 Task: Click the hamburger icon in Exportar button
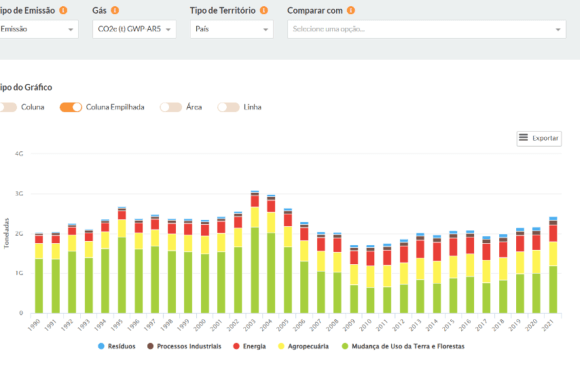coord(523,138)
